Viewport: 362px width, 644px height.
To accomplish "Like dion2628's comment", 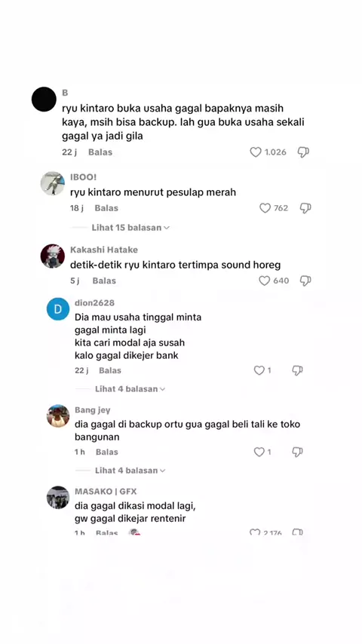I will tap(259, 370).
